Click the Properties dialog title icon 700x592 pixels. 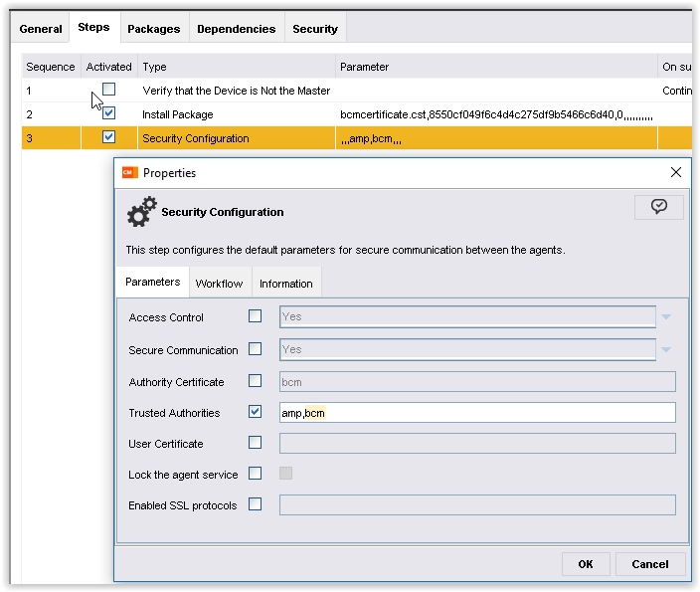coord(129,172)
